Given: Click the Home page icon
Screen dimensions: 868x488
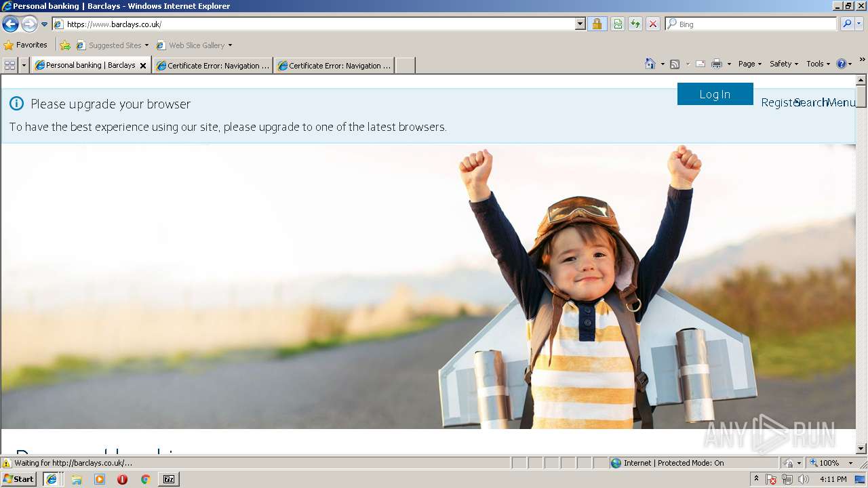Looking at the screenshot, I should click(650, 64).
